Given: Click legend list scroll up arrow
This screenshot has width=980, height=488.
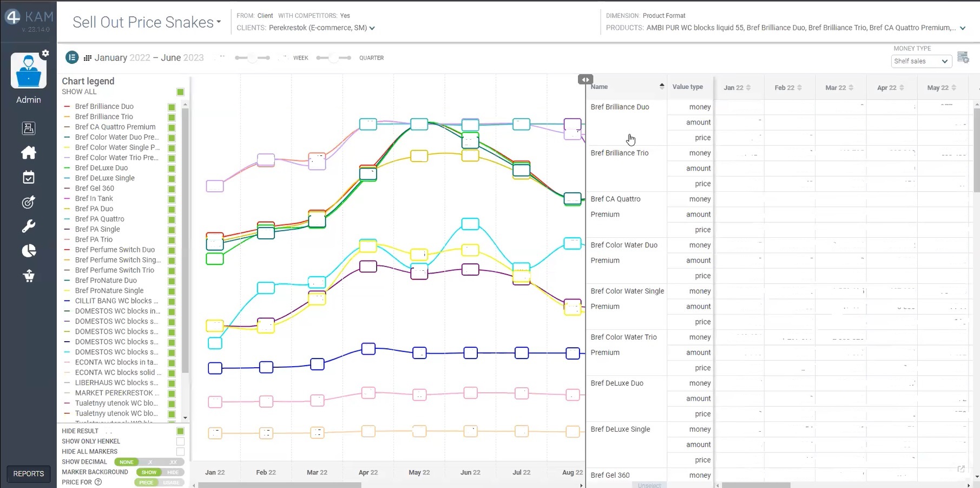Looking at the screenshot, I should coord(185,105).
